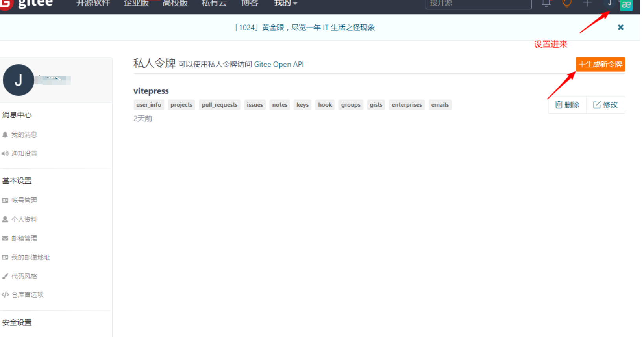644x337 pixels.
Task: Open 仓库首选项 in the sidebar
Action: click(x=28, y=294)
